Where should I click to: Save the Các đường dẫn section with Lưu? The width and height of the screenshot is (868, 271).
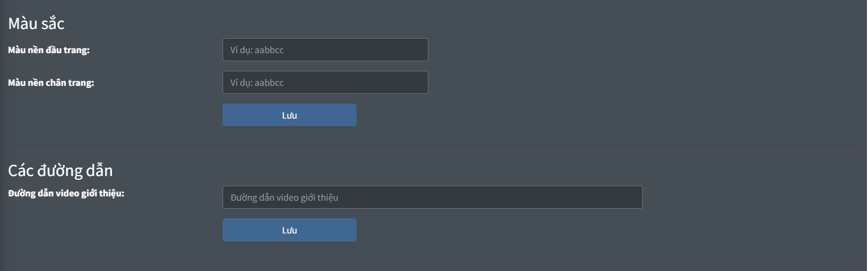tap(290, 230)
